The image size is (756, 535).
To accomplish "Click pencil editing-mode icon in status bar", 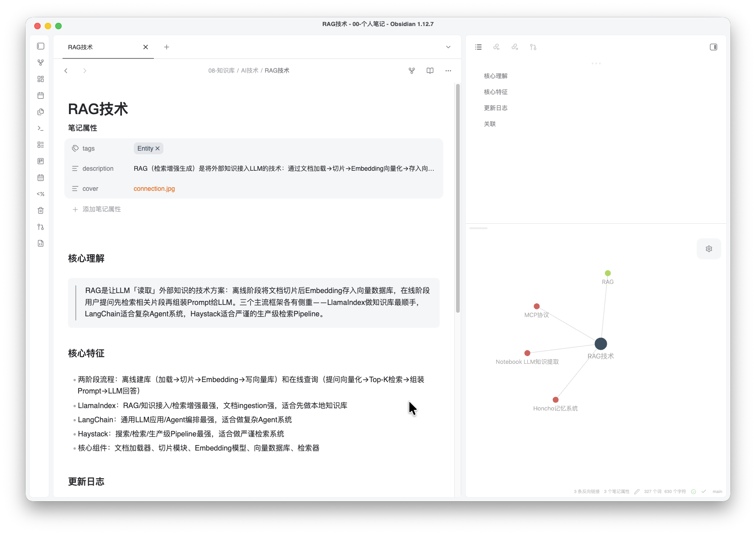I will pyautogui.click(x=637, y=492).
